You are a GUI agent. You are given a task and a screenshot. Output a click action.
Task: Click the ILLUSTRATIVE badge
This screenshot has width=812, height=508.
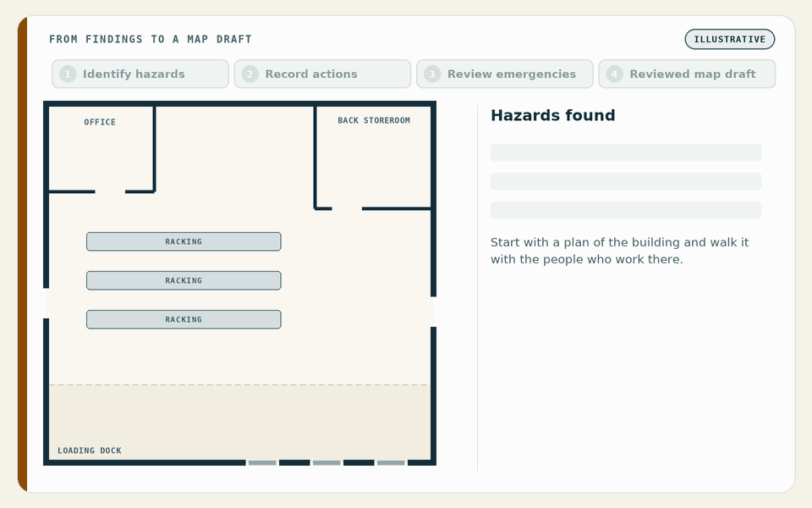coord(729,40)
